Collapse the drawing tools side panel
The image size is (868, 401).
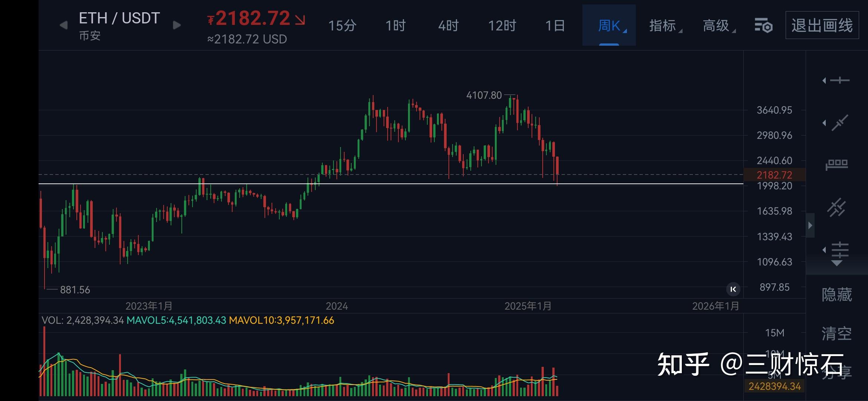coord(810,225)
